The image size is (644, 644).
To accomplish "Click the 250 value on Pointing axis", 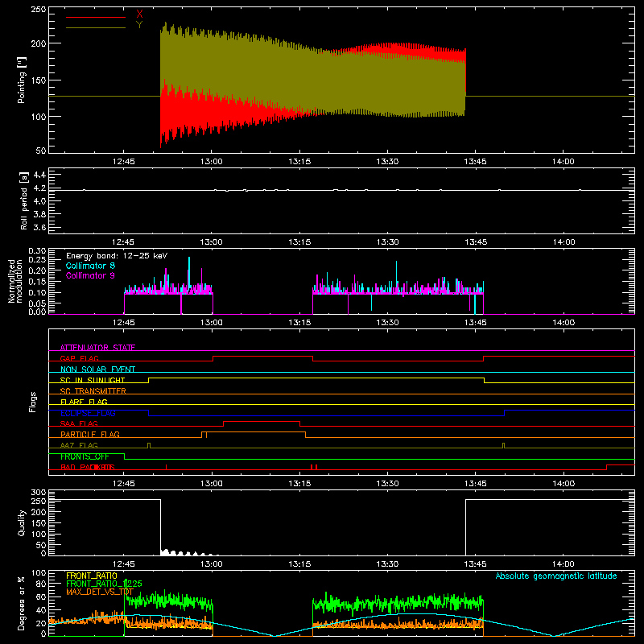I will [x=39, y=9].
